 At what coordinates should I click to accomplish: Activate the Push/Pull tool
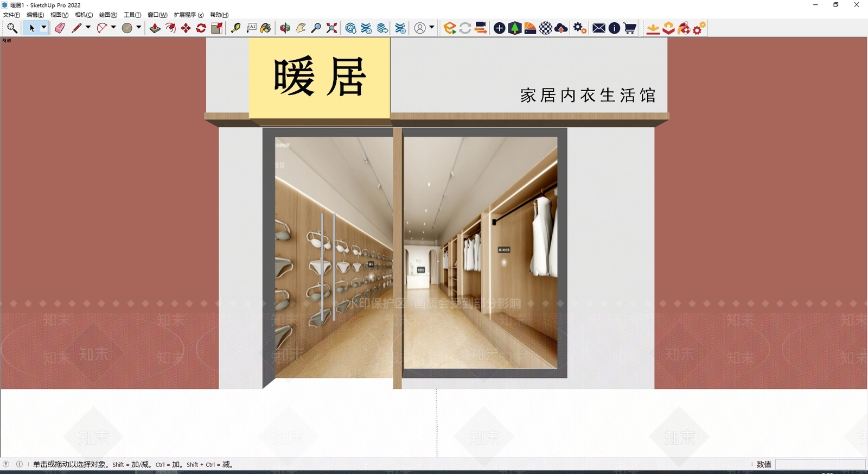click(155, 28)
